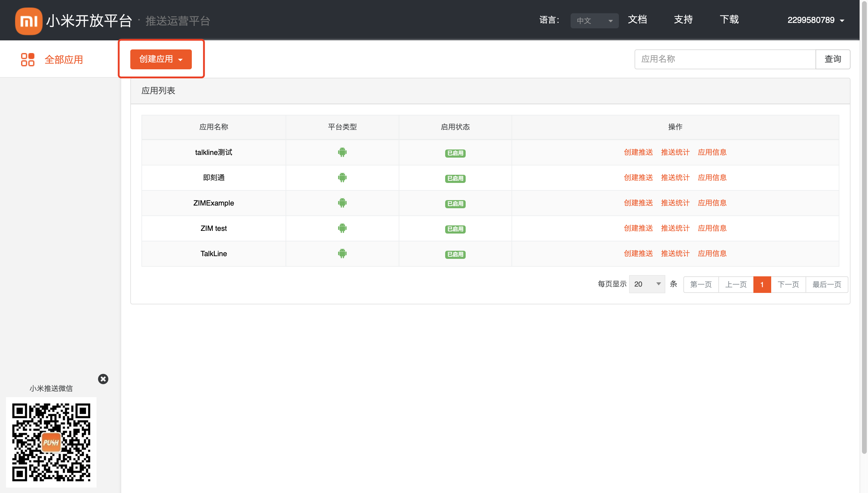Click the 即刻通 app name cell
The image size is (868, 493).
[214, 178]
